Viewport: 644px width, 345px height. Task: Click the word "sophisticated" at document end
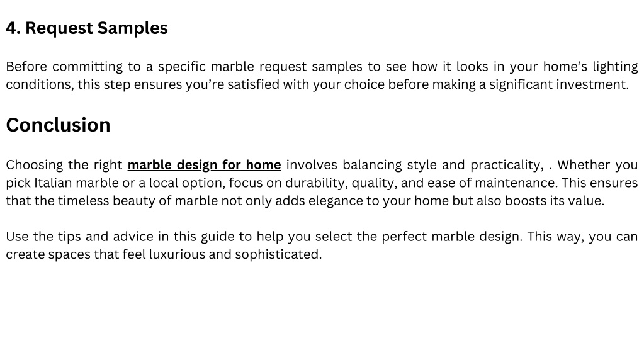click(277, 254)
